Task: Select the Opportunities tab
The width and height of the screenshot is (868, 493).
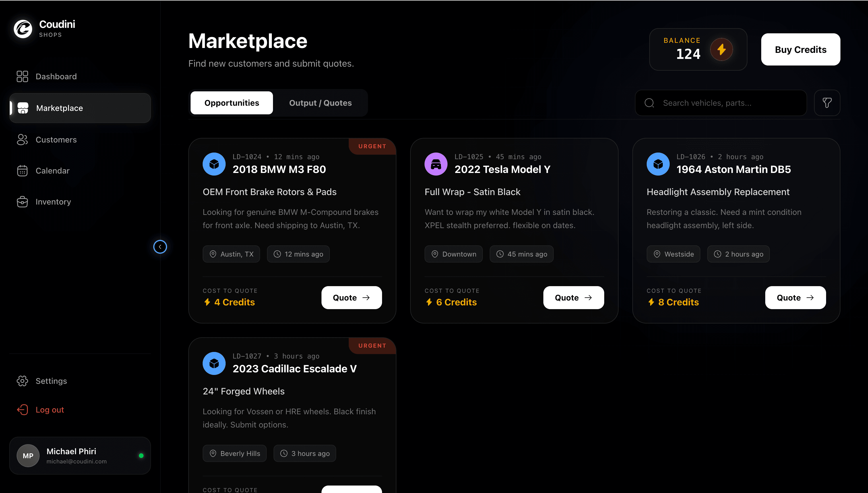Action: [231, 103]
